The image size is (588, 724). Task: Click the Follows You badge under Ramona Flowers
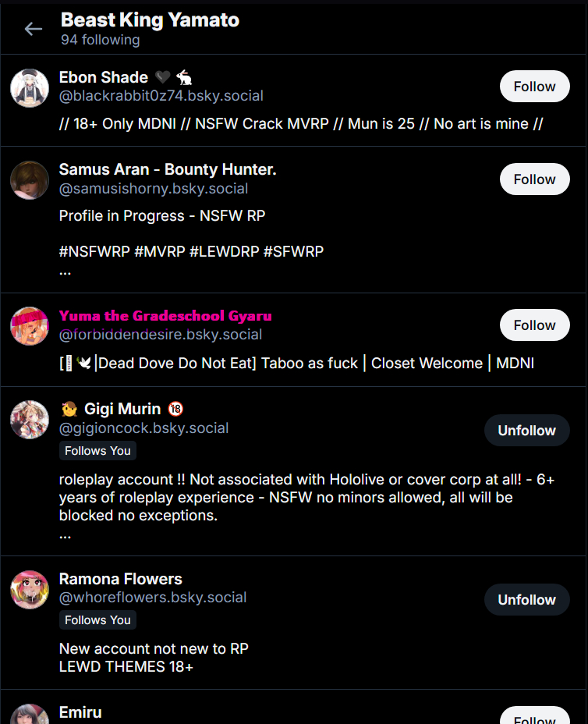point(97,620)
